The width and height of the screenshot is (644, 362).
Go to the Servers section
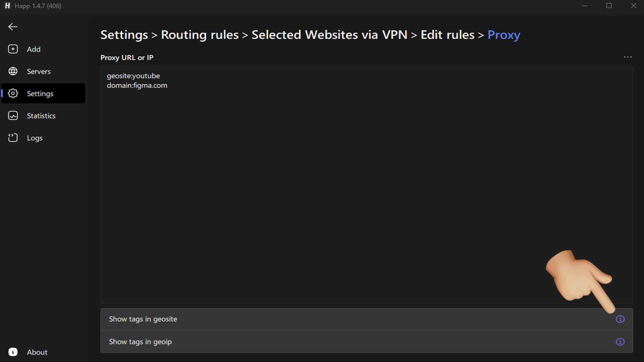[39, 71]
